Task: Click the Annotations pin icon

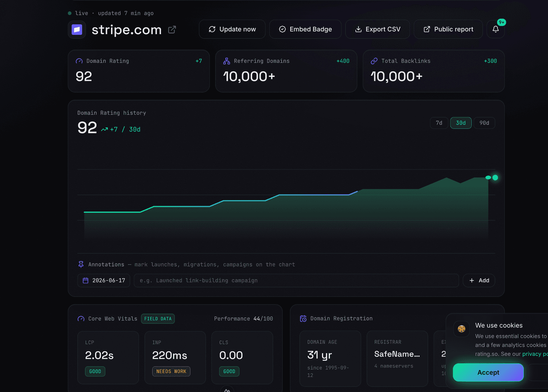Action: [81, 264]
